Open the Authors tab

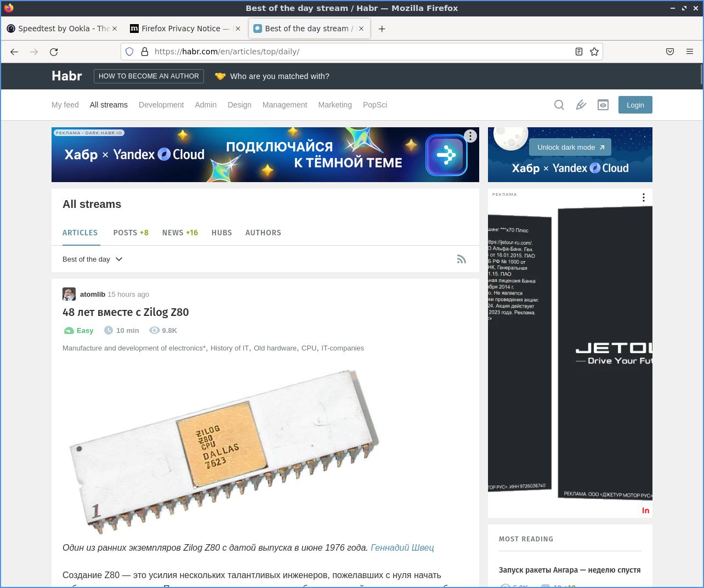coord(263,233)
